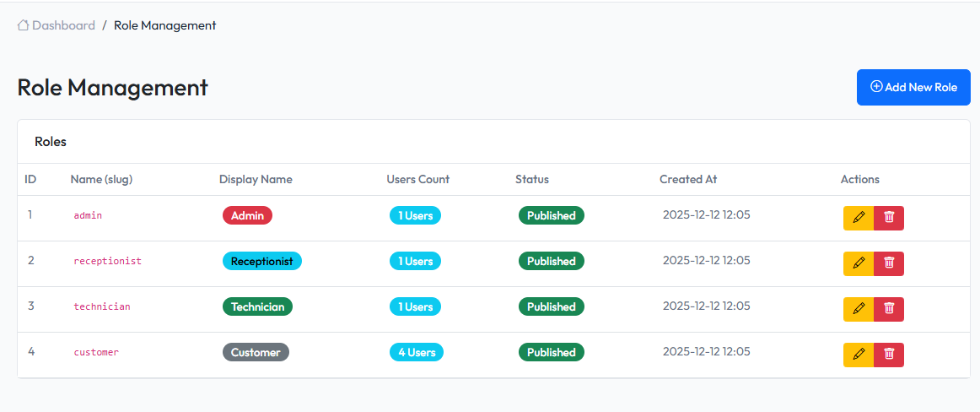Click the Published status for technician
Image resolution: width=980 pixels, height=412 pixels.
[551, 306]
